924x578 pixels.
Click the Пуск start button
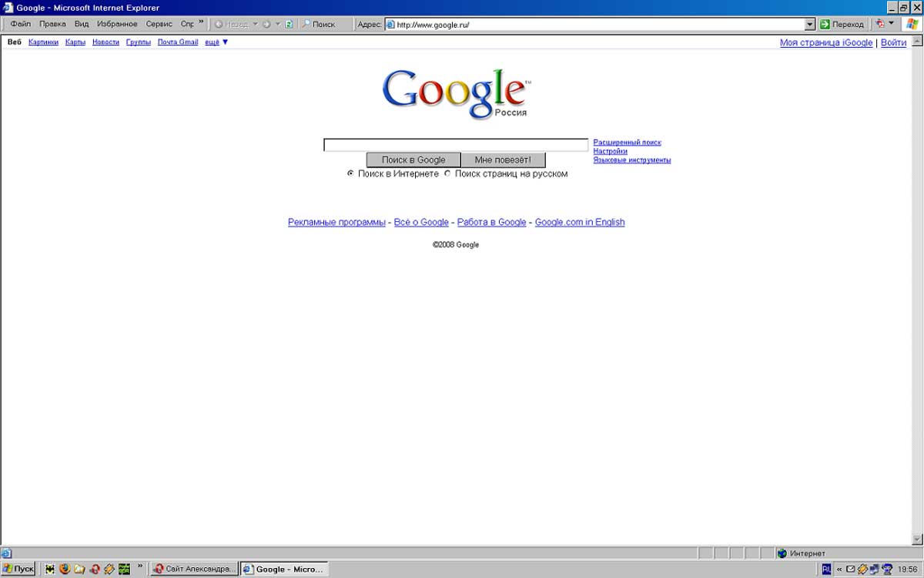coord(18,570)
